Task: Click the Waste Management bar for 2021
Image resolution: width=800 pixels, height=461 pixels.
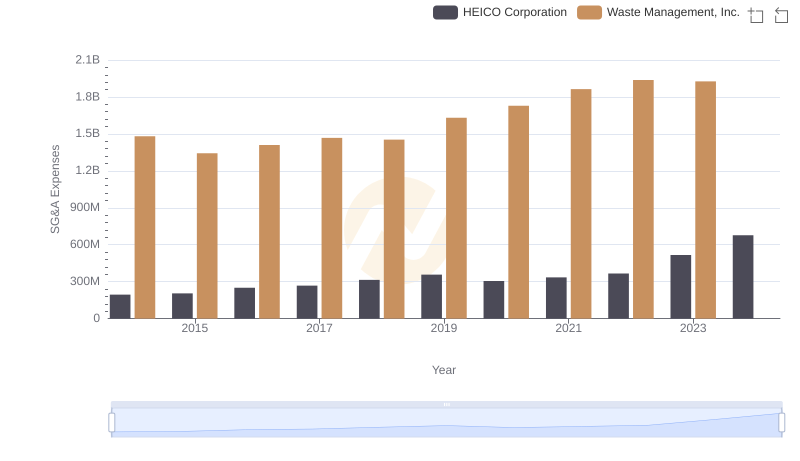Action: pyautogui.click(x=581, y=204)
